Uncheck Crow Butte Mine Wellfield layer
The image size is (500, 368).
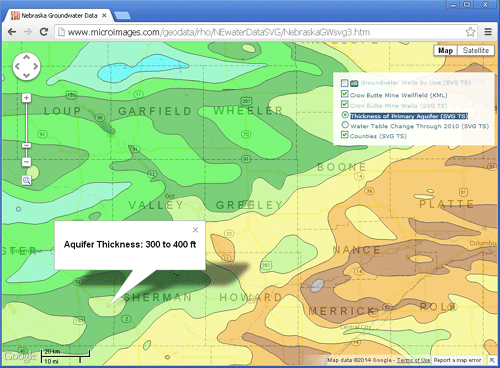tap(345, 94)
